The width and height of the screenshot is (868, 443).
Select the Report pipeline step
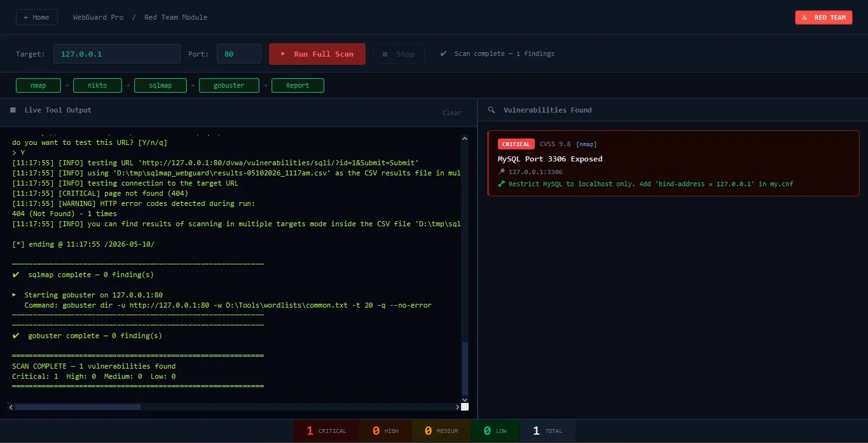(x=298, y=85)
